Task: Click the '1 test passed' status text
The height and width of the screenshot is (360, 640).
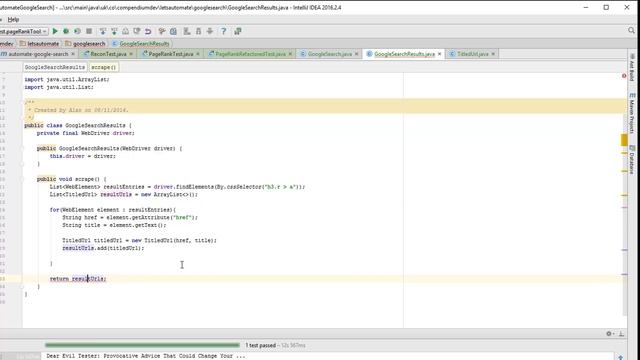Action: [260, 345]
